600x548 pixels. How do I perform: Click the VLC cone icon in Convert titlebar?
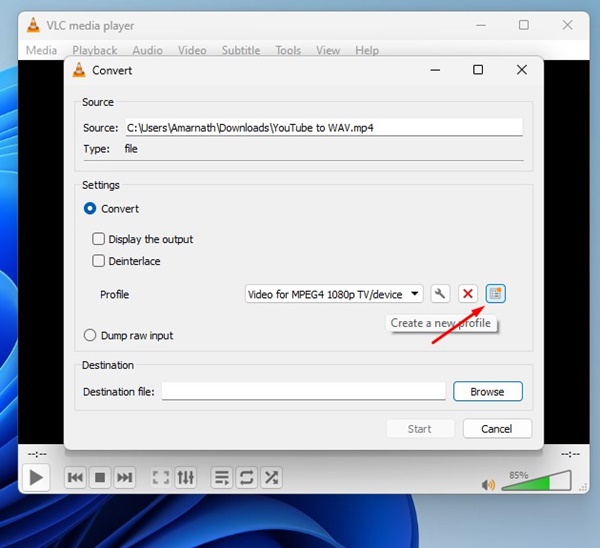[x=79, y=70]
